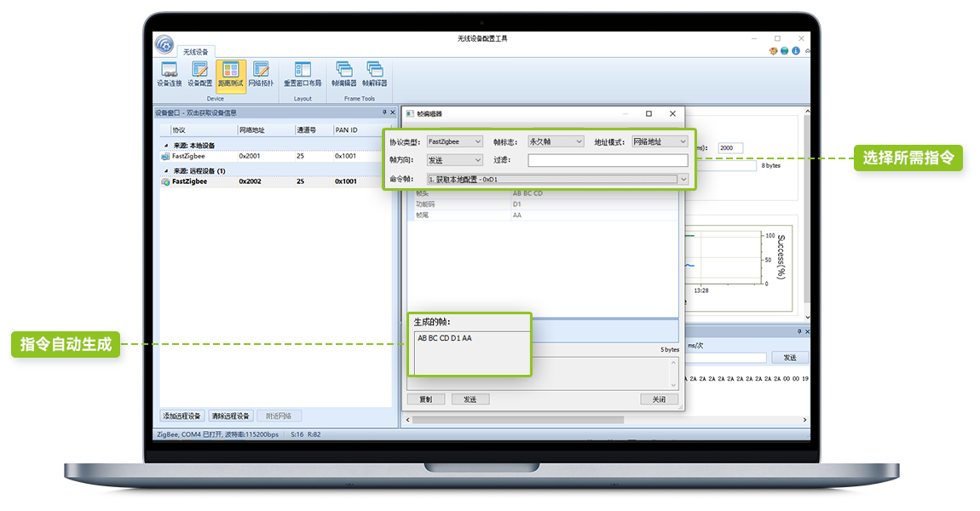Collapse the 来源: 本地设备 group
Viewport: 980px width, 511px height.
tap(166, 146)
